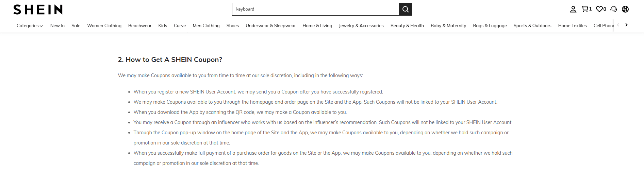The height and width of the screenshot is (170, 644).
Task: Expand the Categories dropdown
Action: pos(30,26)
